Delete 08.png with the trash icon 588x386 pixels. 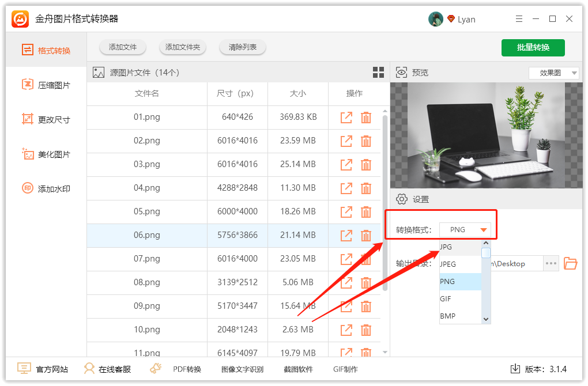[x=366, y=282]
